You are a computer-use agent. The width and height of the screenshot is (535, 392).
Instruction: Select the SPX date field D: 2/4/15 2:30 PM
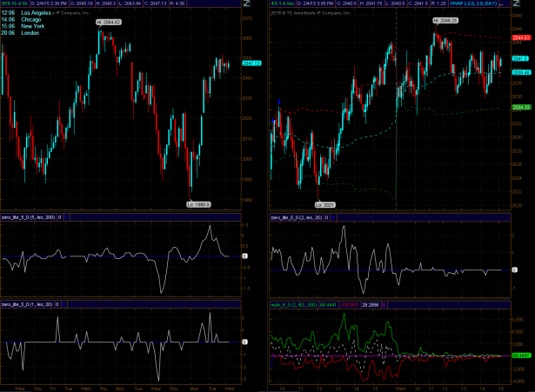(49, 3)
